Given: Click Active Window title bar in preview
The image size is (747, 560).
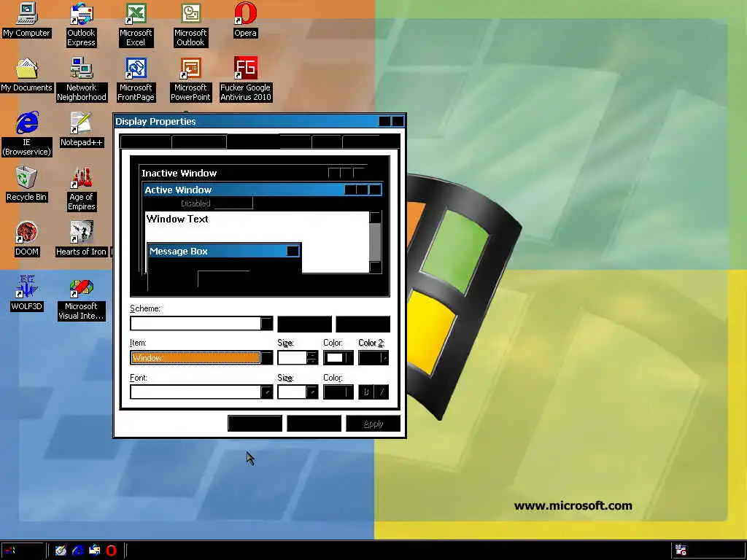Looking at the screenshot, I should [x=262, y=190].
